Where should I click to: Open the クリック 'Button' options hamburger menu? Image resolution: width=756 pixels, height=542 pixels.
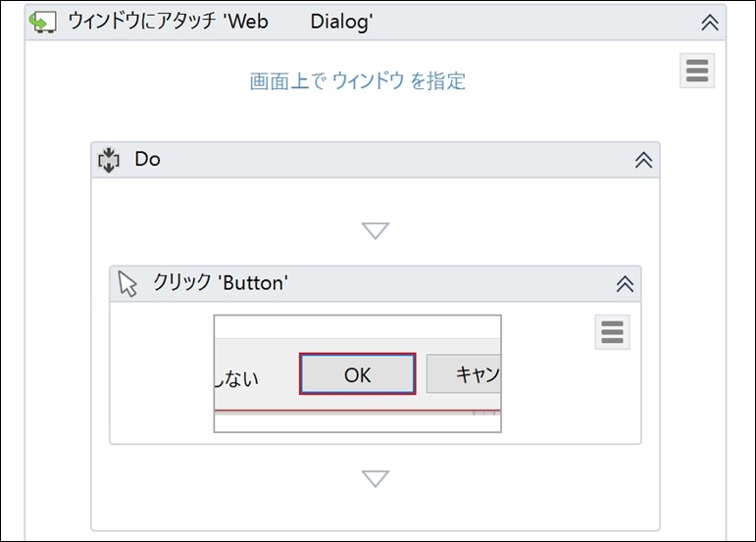[x=612, y=332]
